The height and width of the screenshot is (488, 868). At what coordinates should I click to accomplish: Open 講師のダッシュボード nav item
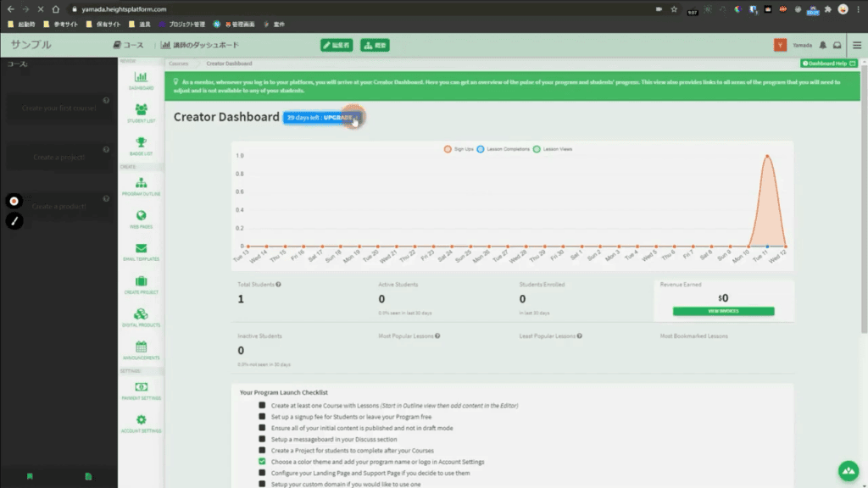[200, 46]
